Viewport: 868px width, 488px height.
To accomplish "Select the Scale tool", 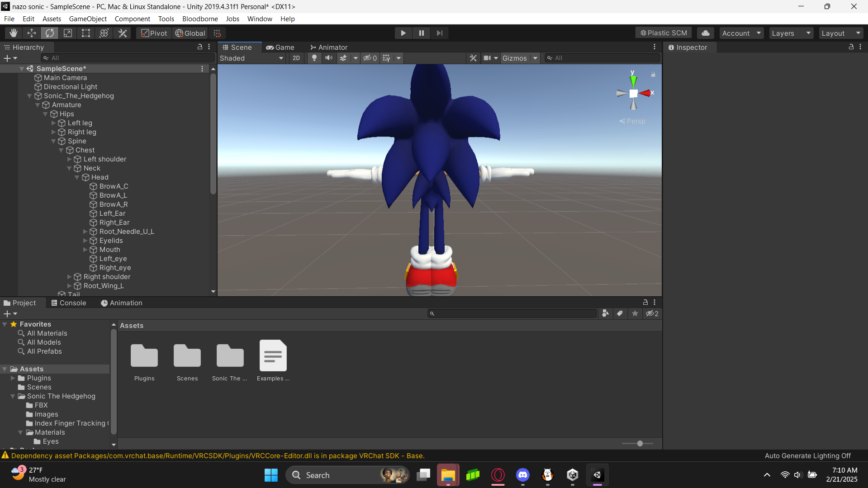I will click(68, 33).
